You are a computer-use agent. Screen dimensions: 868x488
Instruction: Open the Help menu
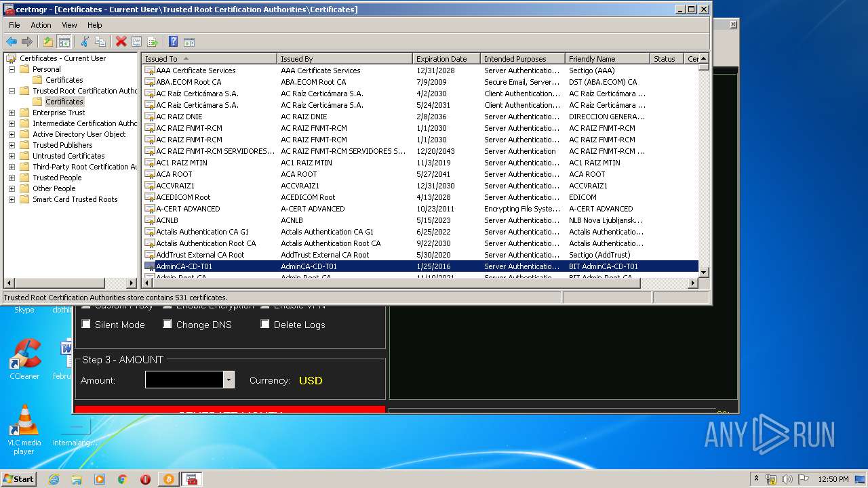point(95,25)
